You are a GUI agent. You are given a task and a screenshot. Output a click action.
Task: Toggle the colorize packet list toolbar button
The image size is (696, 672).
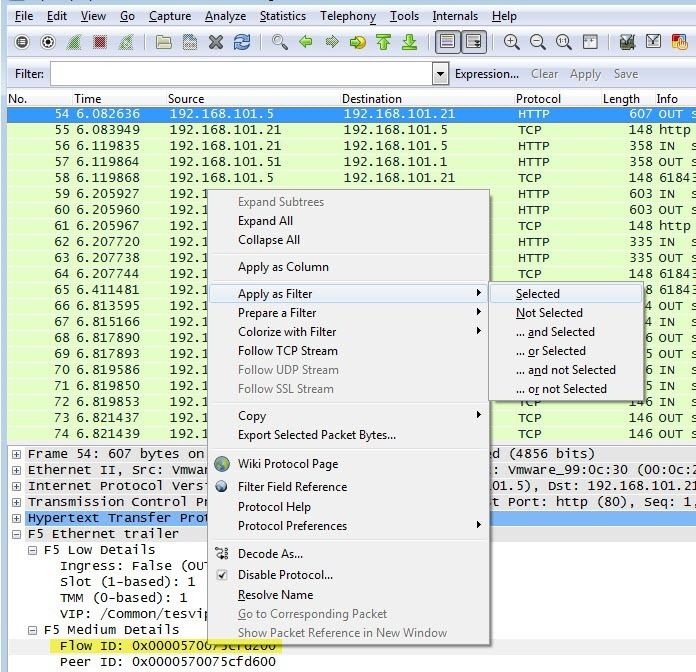pos(447,43)
